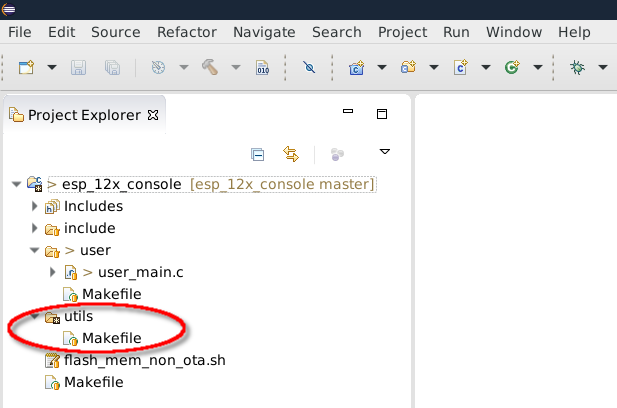Open the Refactor menu
Image resolution: width=617 pixels, height=408 pixels.
pos(187,32)
